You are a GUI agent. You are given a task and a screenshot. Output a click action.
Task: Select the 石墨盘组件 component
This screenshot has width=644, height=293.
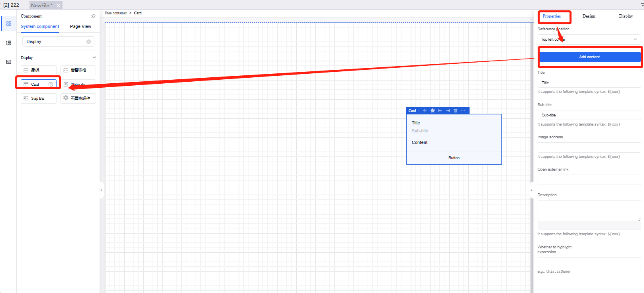coord(78,98)
